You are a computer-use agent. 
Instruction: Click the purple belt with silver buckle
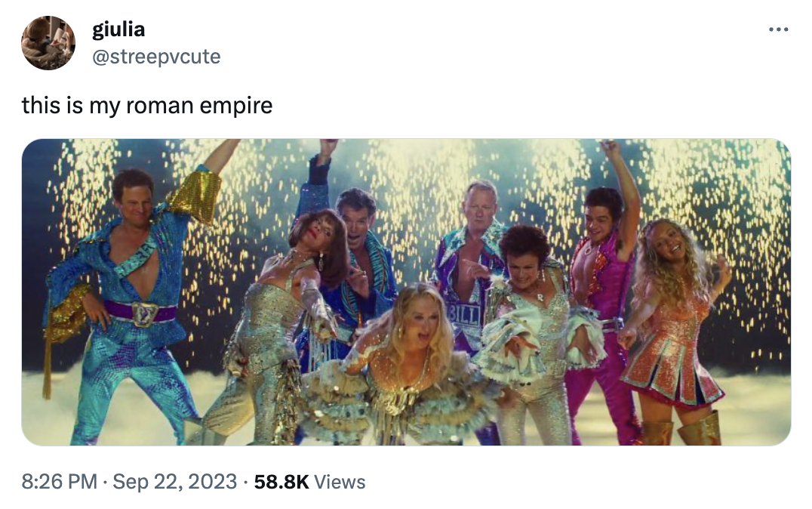[x=145, y=312]
